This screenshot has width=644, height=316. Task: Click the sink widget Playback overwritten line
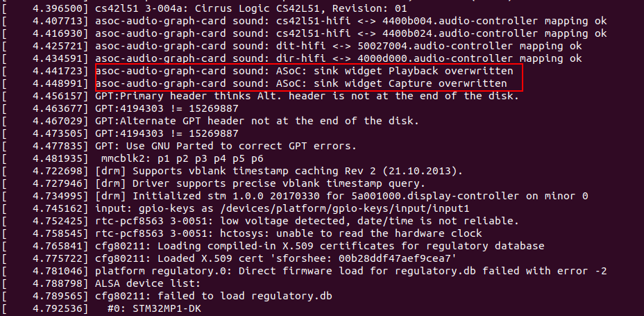304,71
